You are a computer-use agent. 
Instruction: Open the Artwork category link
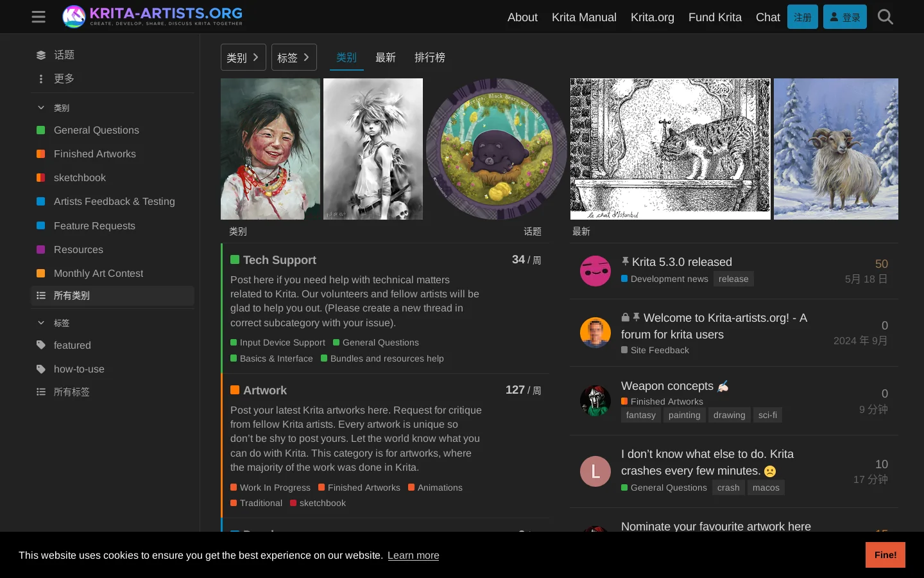(264, 390)
